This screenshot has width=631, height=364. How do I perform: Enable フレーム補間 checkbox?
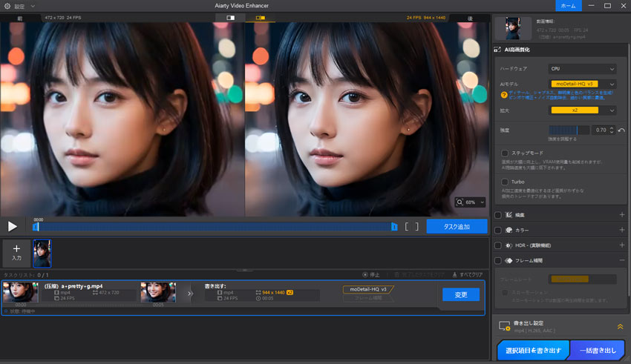tap(498, 261)
